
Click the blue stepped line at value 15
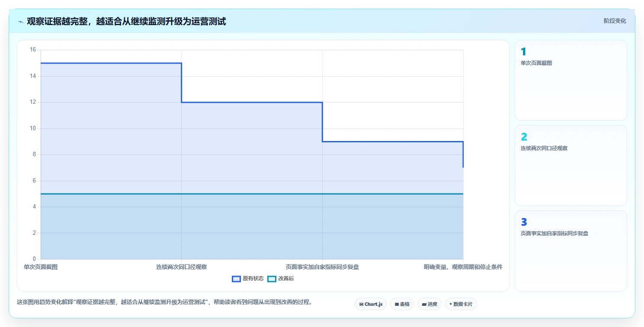(x=111, y=63)
